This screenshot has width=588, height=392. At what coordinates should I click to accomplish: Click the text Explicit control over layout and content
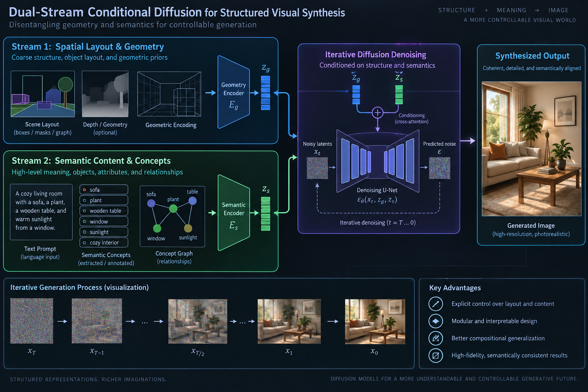(503, 304)
